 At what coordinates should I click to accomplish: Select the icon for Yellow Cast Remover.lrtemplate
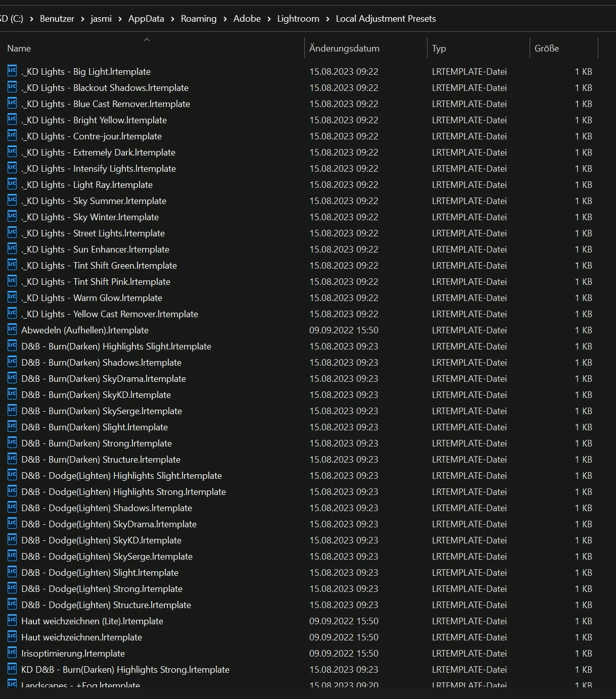[12, 313]
